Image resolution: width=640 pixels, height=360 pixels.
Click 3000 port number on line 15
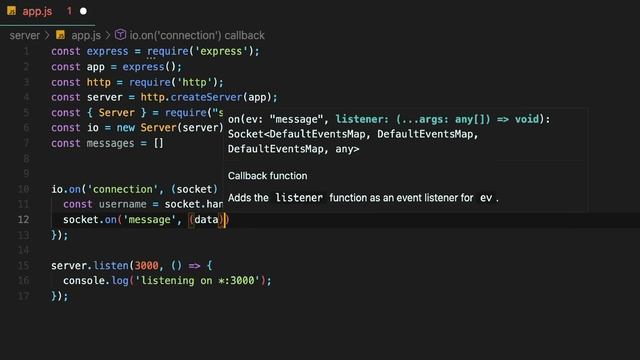click(146, 266)
